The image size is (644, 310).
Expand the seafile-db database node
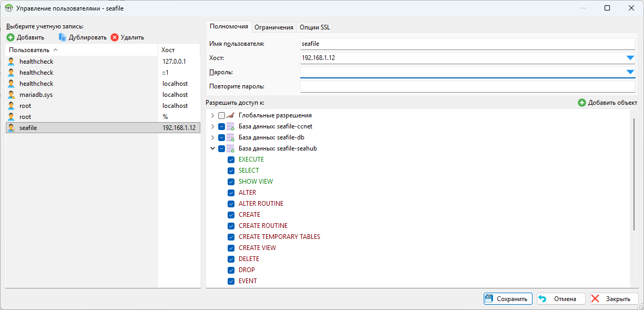tap(212, 137)
